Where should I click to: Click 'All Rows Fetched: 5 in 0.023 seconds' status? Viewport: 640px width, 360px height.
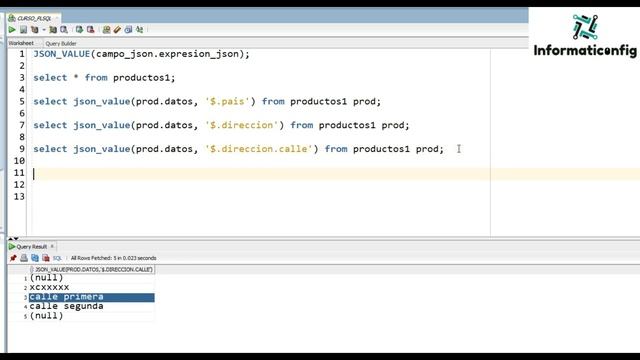point(113,258)
